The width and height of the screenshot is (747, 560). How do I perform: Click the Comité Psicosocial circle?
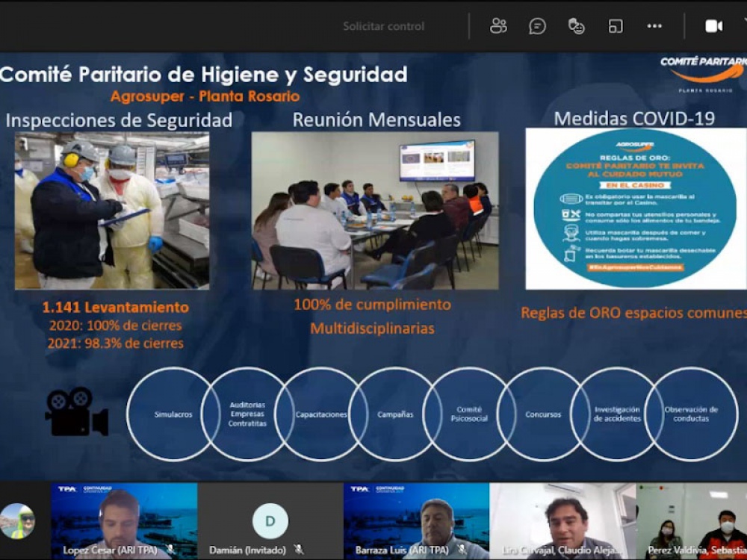point(469,414)
